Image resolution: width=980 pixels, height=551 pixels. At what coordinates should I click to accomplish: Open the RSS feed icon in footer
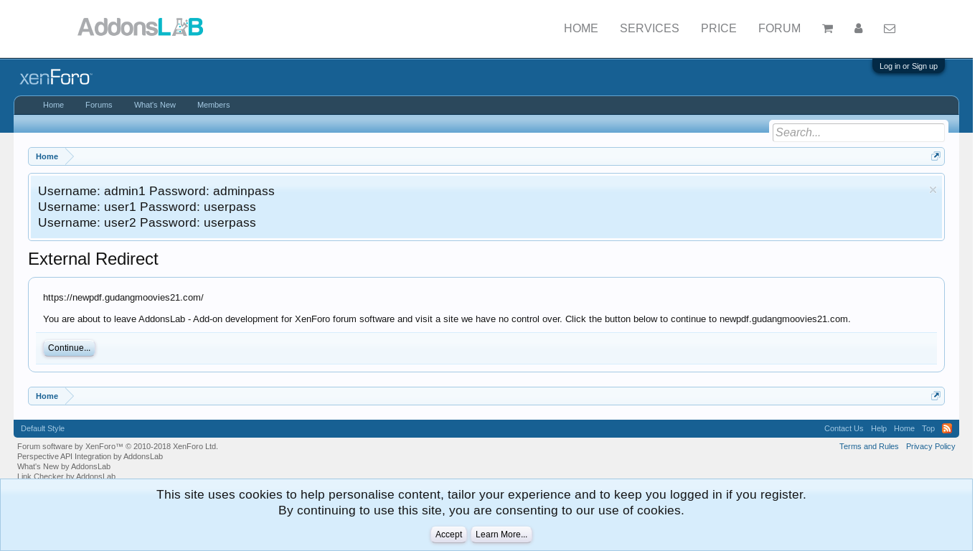947,428
